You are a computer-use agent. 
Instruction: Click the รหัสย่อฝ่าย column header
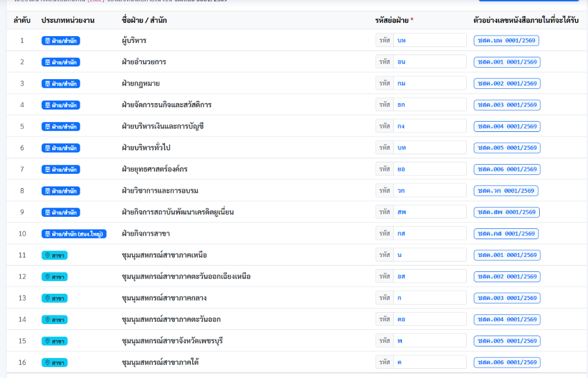coord(394,20)
